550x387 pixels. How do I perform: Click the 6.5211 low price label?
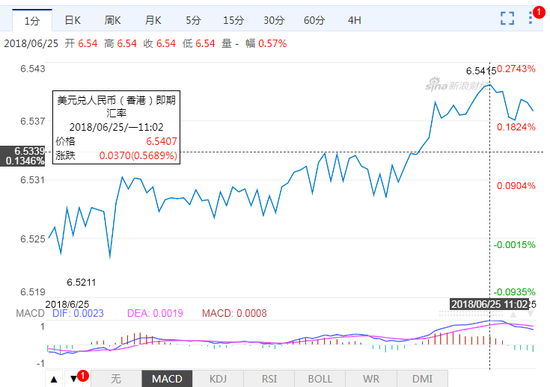pyautogui.click(x=81, y=282)
